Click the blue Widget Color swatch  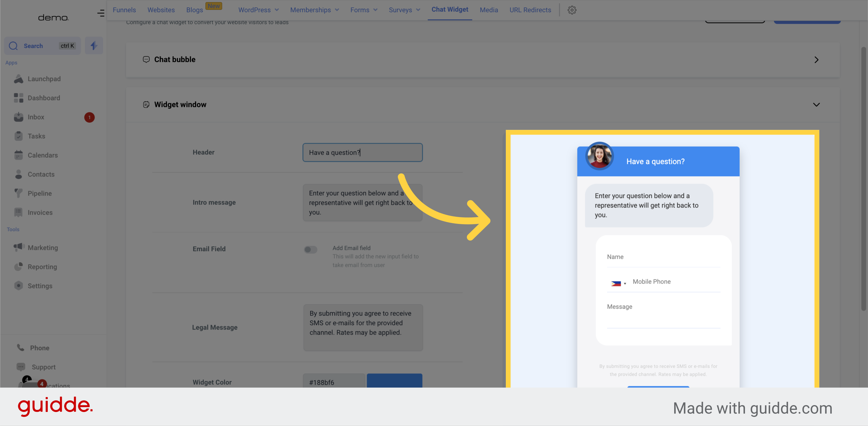tap(394, 381)
